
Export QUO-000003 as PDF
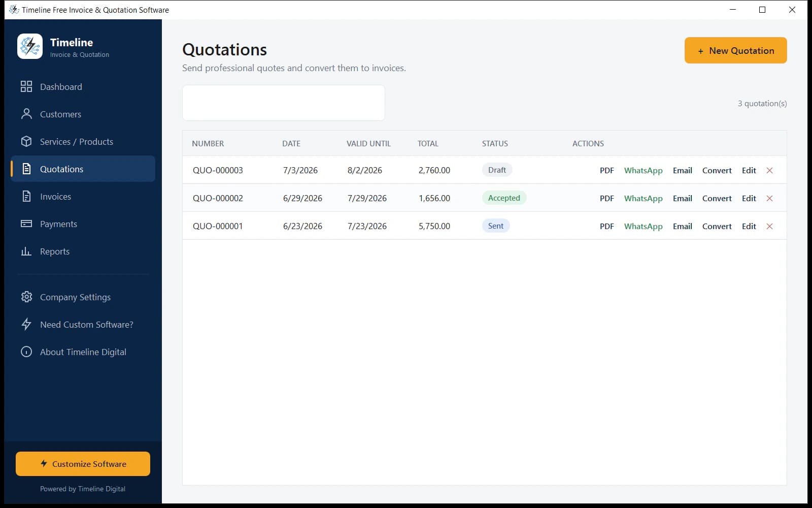606,170
